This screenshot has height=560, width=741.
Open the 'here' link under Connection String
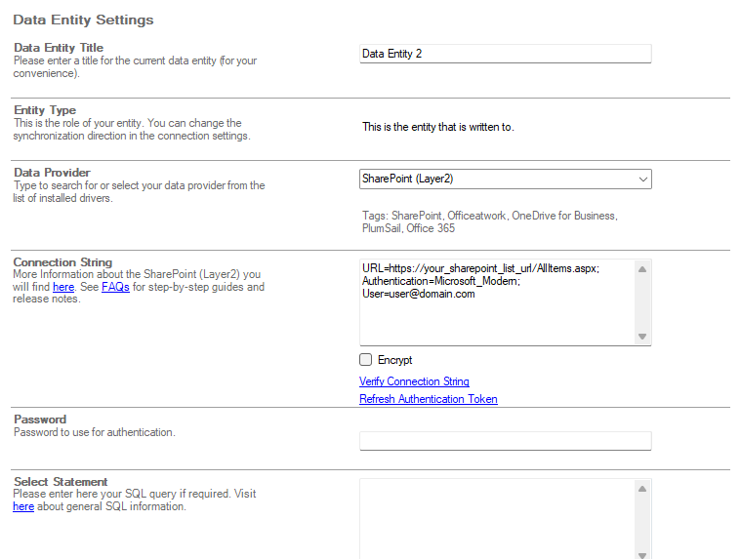pos(63,287)
